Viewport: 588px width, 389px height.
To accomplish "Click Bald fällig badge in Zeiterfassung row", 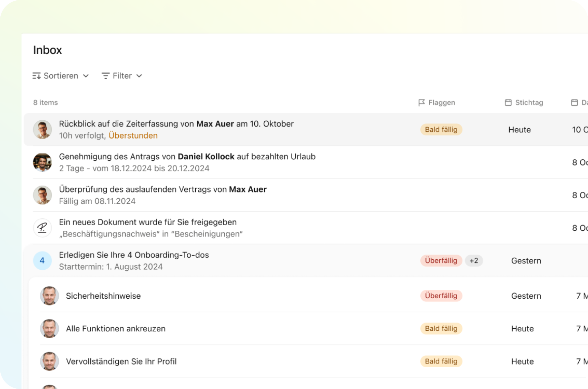I will tap(441, 130).
